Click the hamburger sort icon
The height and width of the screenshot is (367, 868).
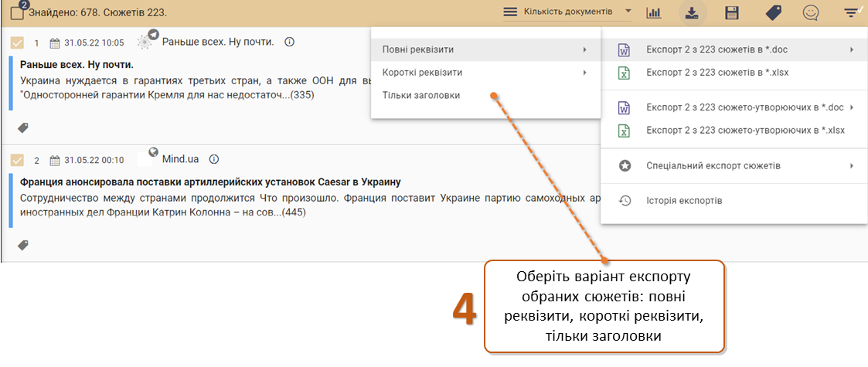(x=510, y=12)
